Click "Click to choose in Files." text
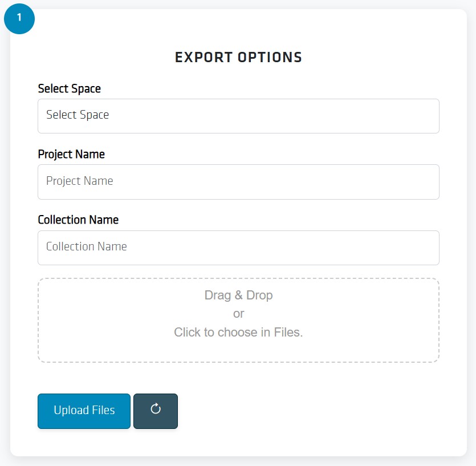Screen dimensions: 476x466 [238, 332]
